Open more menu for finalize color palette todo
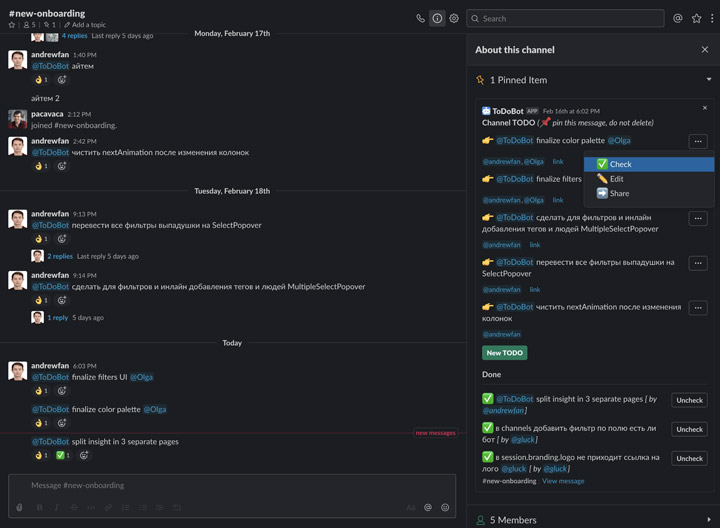The width and height of the screenshot is (720, 528). [698, 141]
